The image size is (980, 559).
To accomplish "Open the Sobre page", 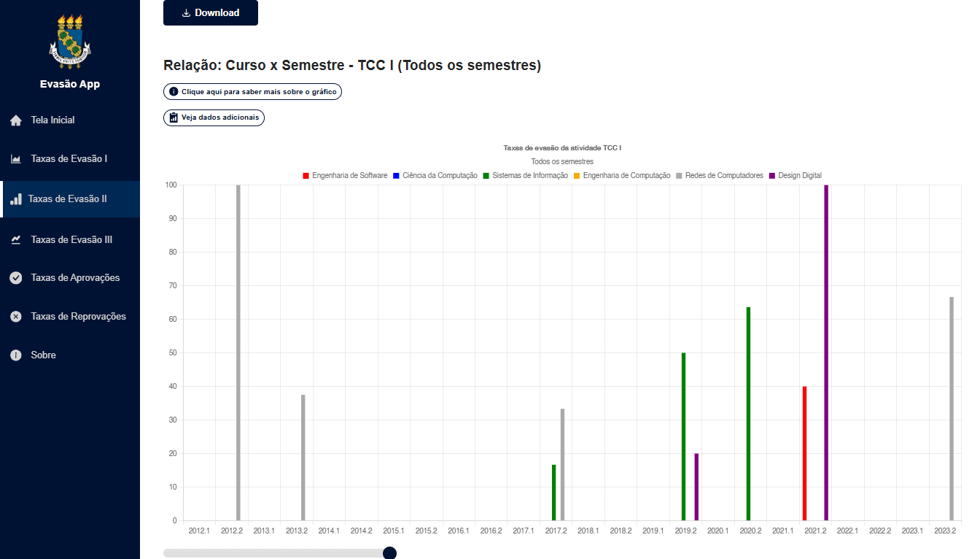I will click(70, 355).
